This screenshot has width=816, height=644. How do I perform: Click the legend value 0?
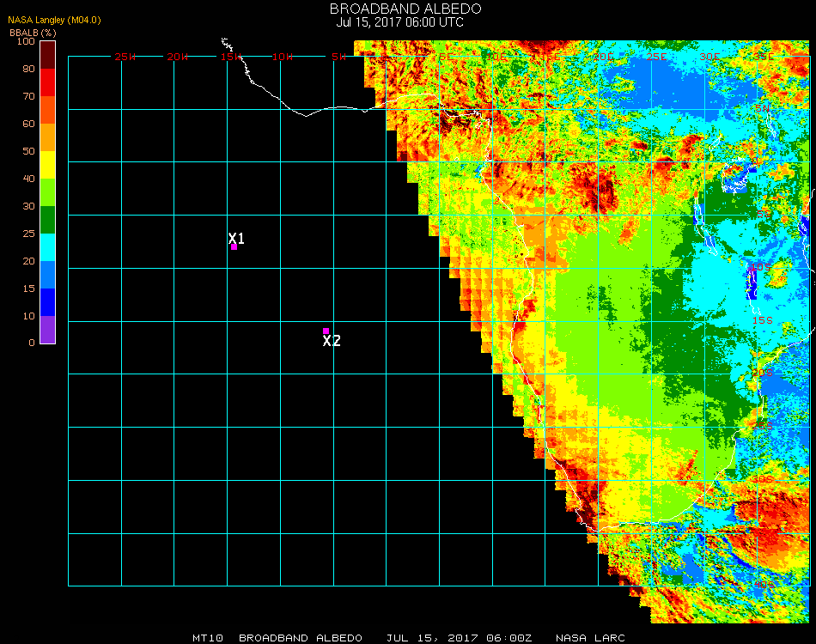pyautogui.click(x=32, y=343)
